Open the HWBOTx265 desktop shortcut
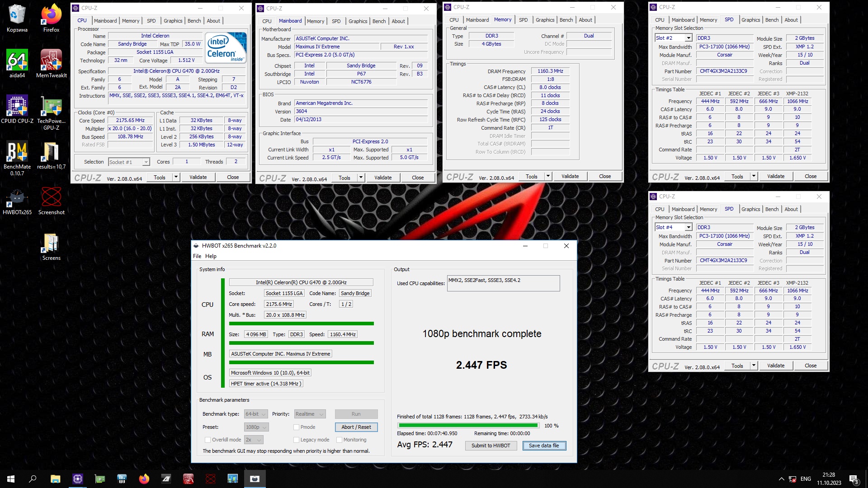Screen dimensions: 868x488 (17, 201)
